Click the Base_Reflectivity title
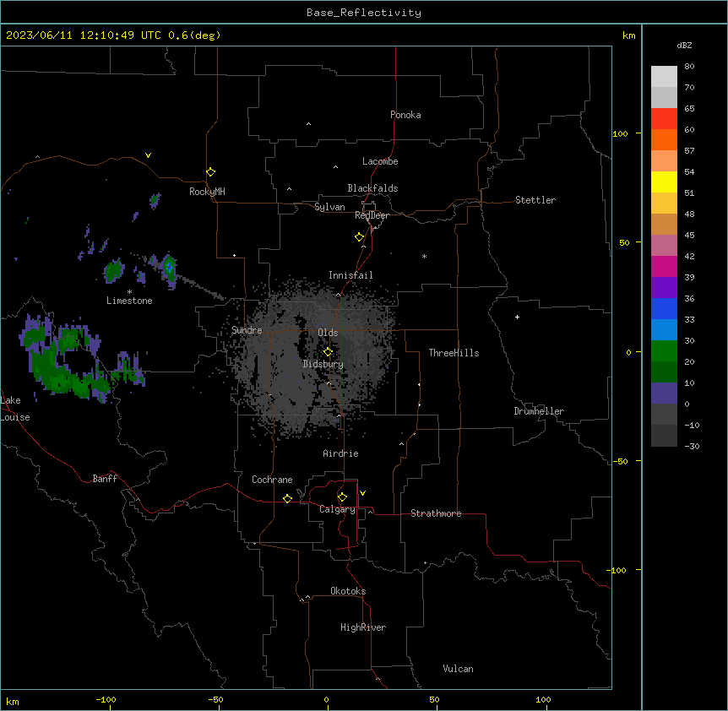The width and height of the screenshot is (728, 711). (x=364, y=13)
